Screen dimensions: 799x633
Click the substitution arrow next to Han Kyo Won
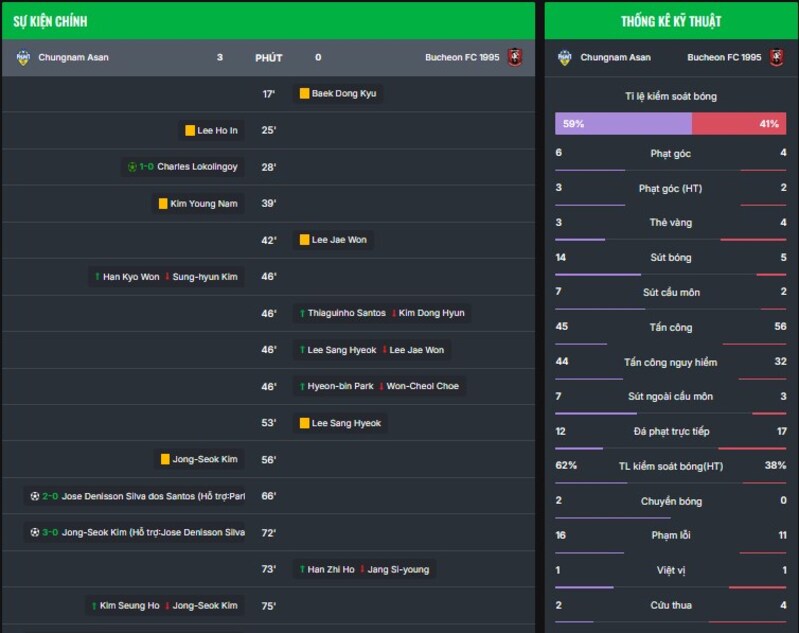click(x=97, y=277)
